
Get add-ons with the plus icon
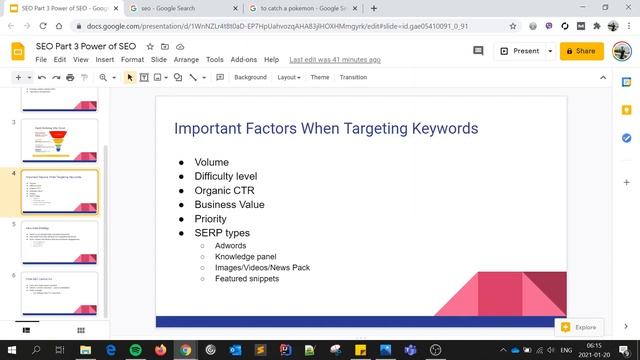627,182
